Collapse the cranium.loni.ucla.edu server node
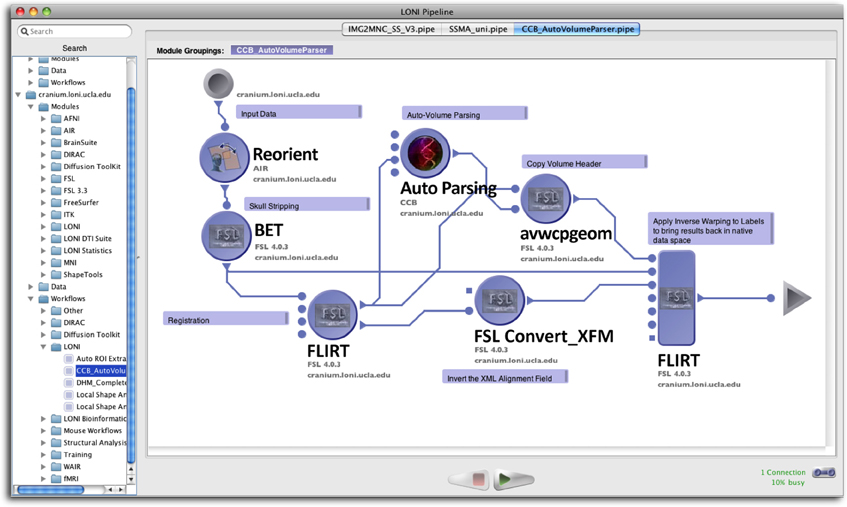 click(18, 94)
